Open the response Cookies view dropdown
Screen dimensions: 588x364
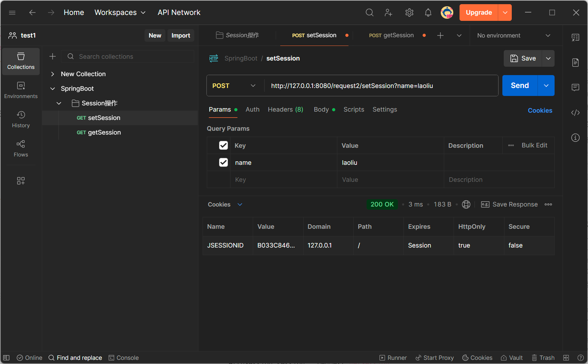225,204
